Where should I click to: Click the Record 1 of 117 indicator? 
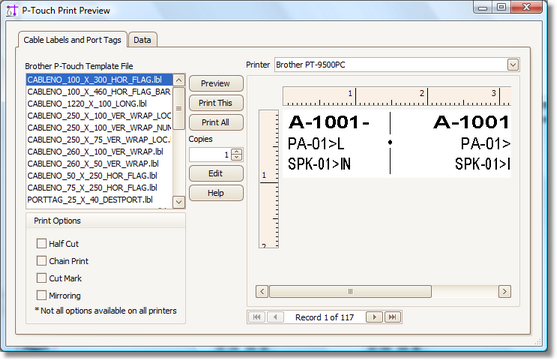325,317
